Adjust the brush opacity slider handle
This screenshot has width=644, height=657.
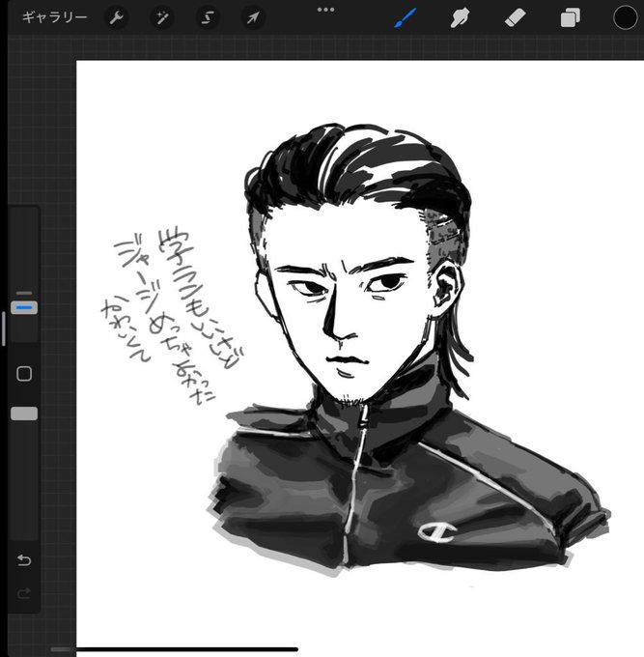(x=24, y=414)
